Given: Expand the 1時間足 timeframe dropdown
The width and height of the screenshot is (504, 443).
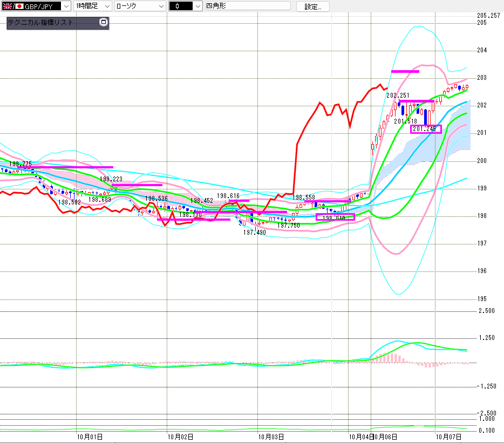Looking at the screenshot, I should [x=106, y=6].
